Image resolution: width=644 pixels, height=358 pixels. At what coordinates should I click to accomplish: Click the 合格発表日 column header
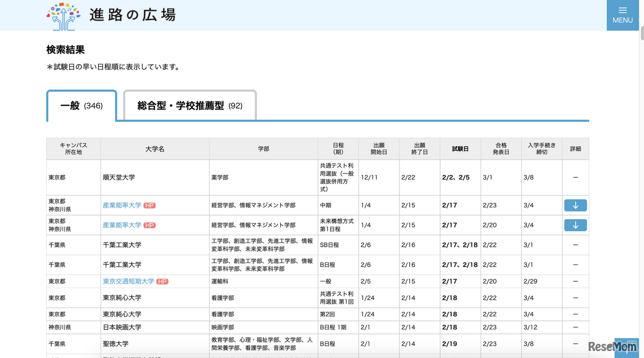pos(501,148)
